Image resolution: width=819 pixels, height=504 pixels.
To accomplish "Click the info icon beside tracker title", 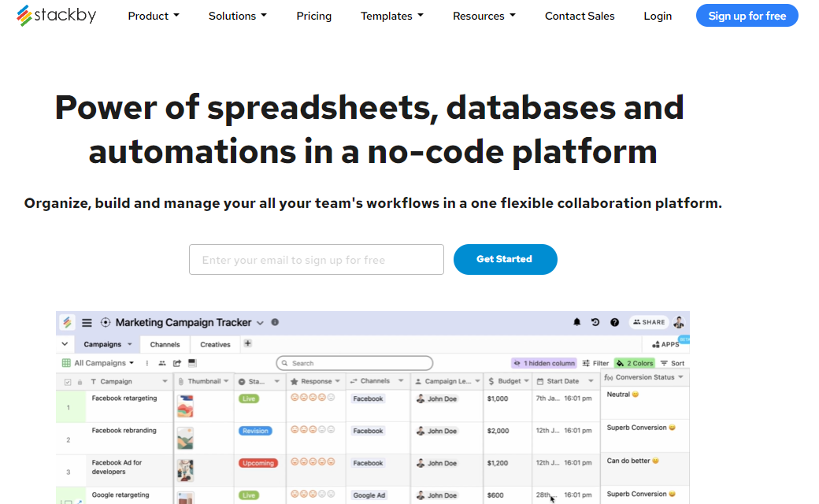I will 275,322.
